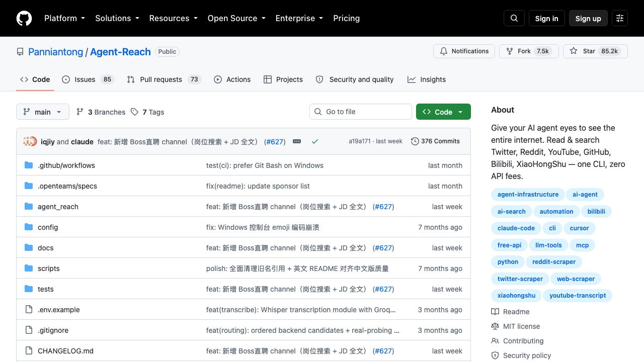Select the agent-infrastructure topic tag
The image size is (644, 362).
[528, 195]
